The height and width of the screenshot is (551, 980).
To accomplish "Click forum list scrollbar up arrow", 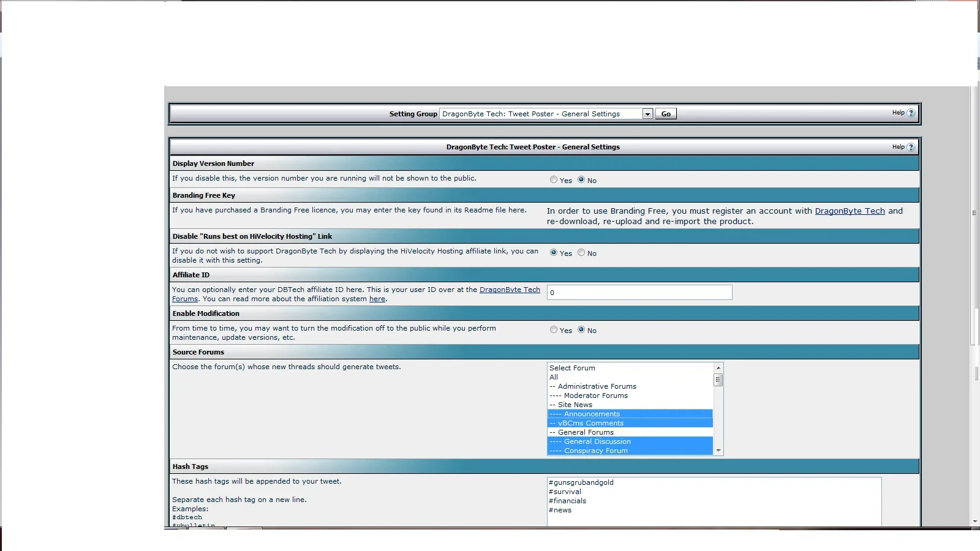I will [718, 368].
